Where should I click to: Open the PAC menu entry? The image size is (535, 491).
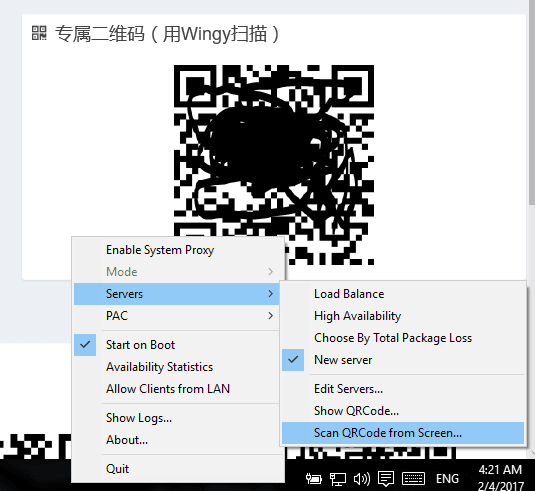coord(178,316)
